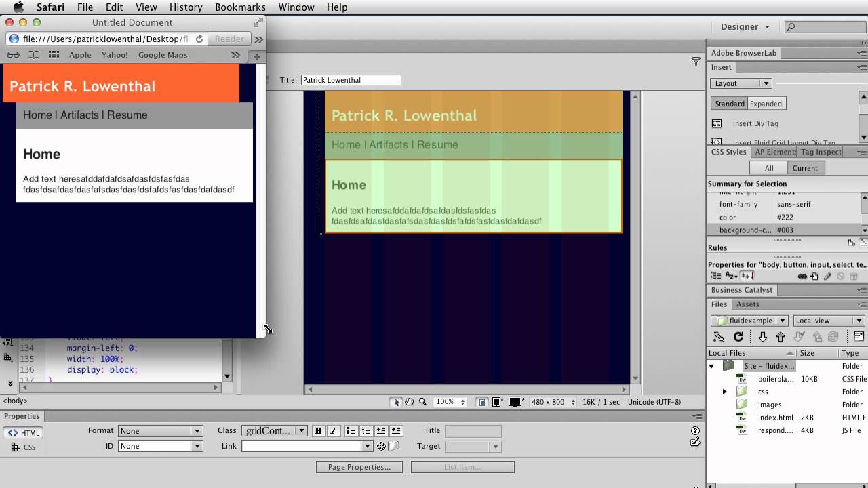Click Google Maps bookmark in Safari
The height and width of the screenshot is (488, 868).
[x=163, y=55]
